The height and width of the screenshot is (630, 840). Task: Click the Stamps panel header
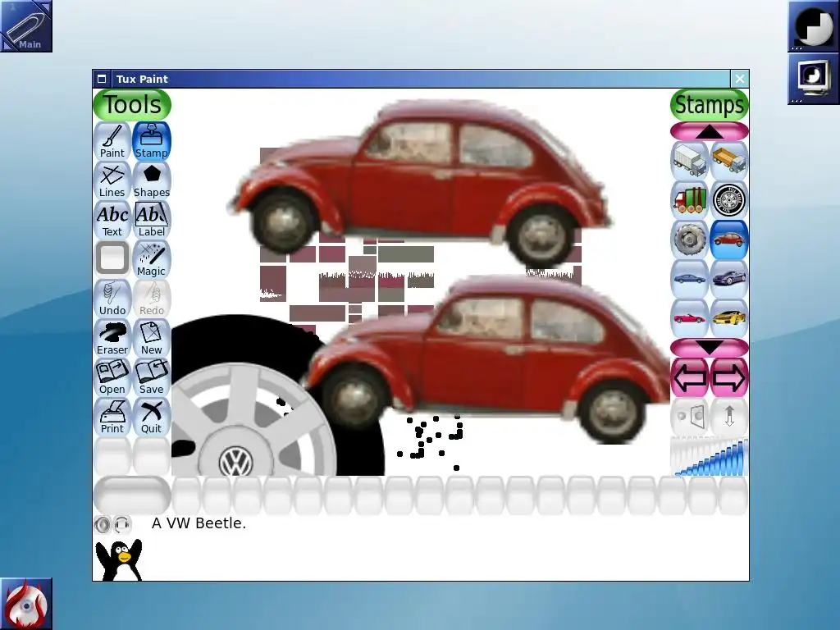click(710, 104)
